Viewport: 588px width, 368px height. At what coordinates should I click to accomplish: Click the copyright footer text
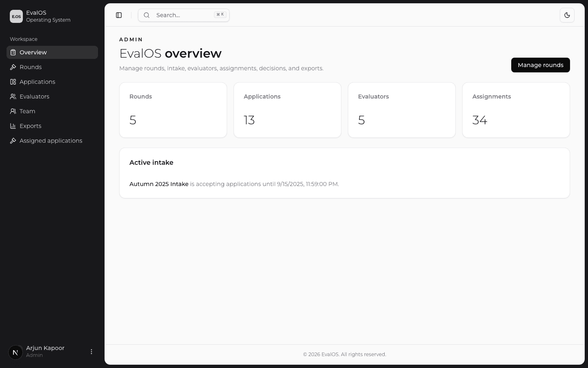(x=345, y=355)
